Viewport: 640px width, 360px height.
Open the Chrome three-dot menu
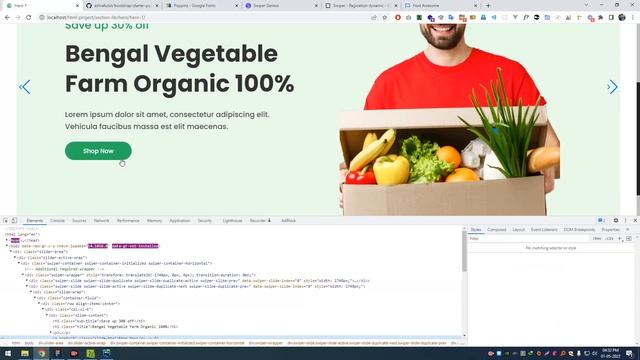633,18
